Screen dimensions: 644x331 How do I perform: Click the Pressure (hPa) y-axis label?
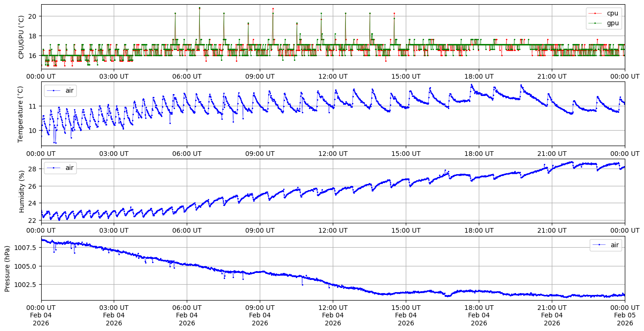click(7, 268)
